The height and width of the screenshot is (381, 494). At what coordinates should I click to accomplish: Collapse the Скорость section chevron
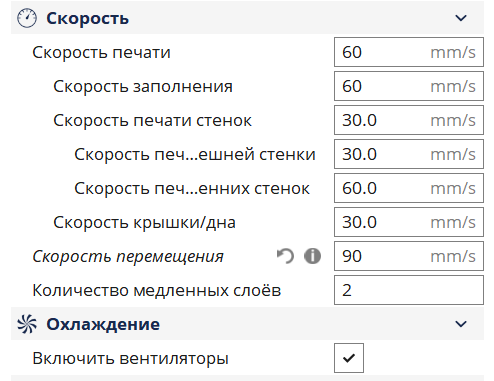[x=461, y=18]
